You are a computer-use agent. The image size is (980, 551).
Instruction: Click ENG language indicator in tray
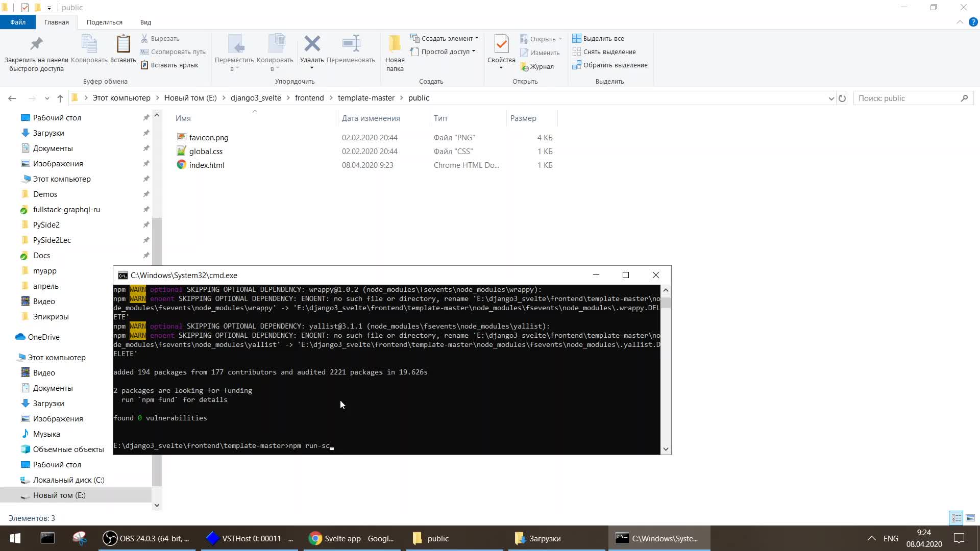pos(891,538)
